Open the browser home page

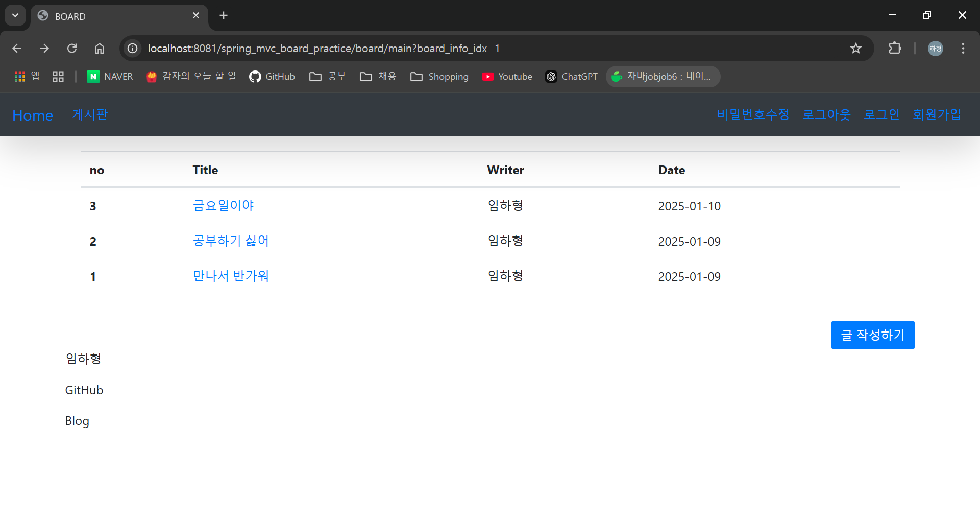pos(100,48)
